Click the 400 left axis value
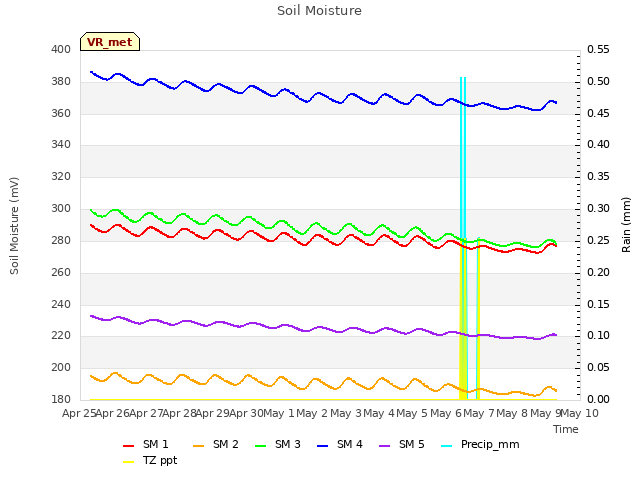640x480 pixels. (x=61, y=49)
